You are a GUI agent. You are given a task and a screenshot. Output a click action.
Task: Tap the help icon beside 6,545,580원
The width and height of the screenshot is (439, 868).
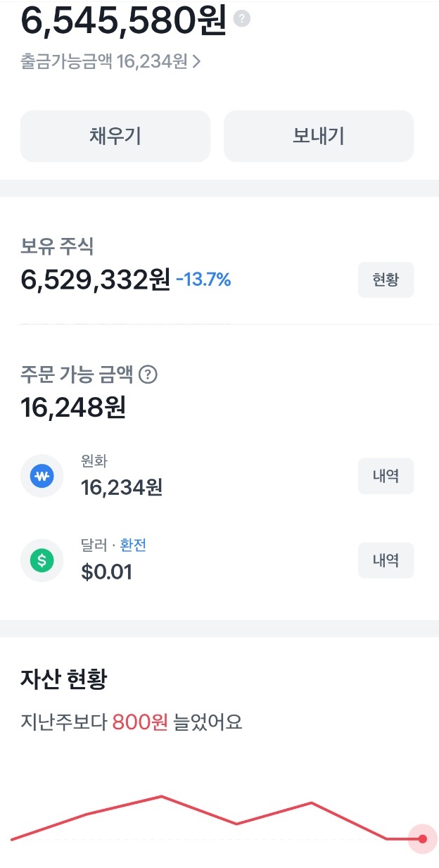pos(241,19)
